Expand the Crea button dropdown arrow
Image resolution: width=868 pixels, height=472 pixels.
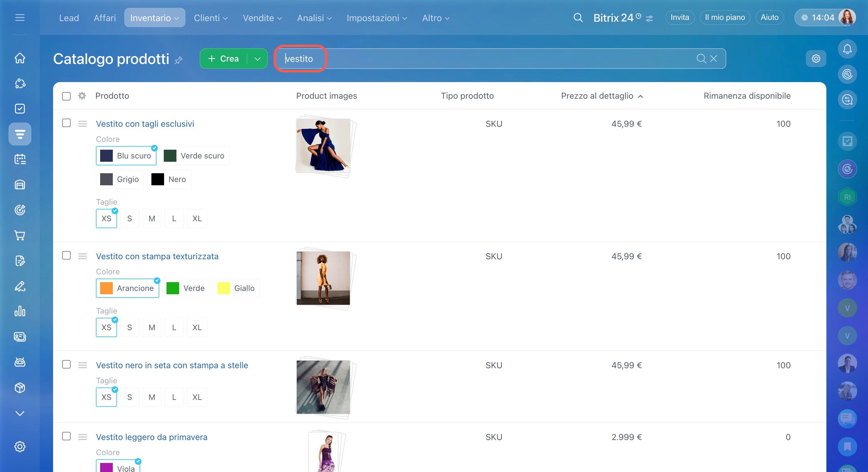click(x=258, y=59)
